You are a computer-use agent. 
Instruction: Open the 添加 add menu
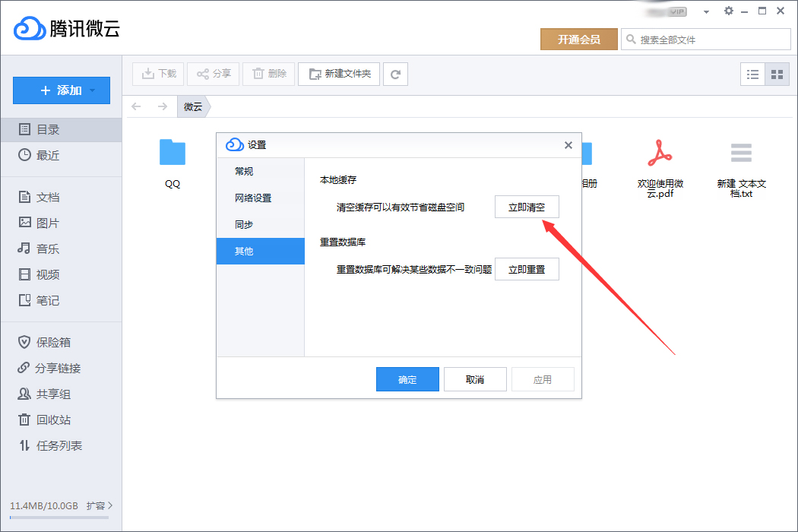(x=61, y=90)
